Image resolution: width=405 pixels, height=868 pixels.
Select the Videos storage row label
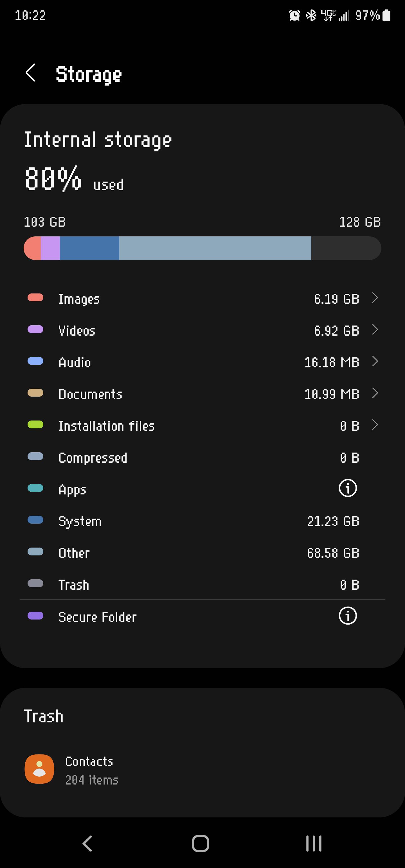pos(77,331)
